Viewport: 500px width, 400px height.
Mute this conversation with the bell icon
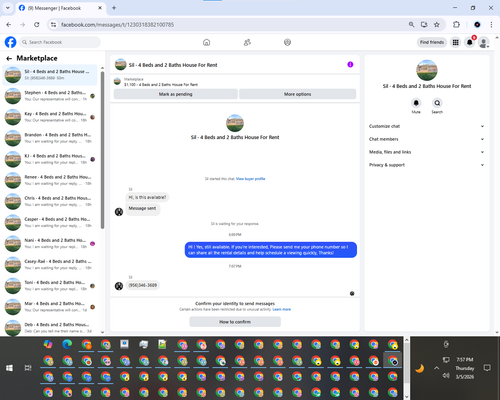point(416,103)
